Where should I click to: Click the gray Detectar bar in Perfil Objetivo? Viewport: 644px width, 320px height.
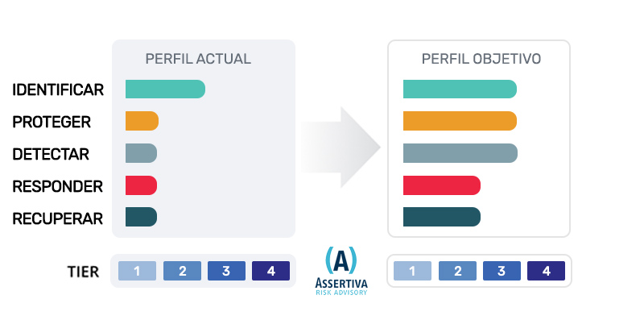pyautogui.click(x=460, y=153)
